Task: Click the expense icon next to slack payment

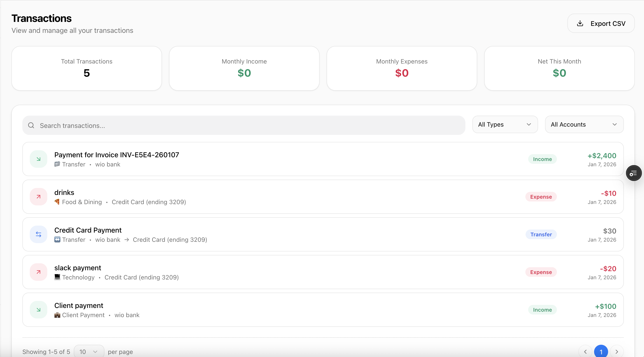Action: coord(38,272)
